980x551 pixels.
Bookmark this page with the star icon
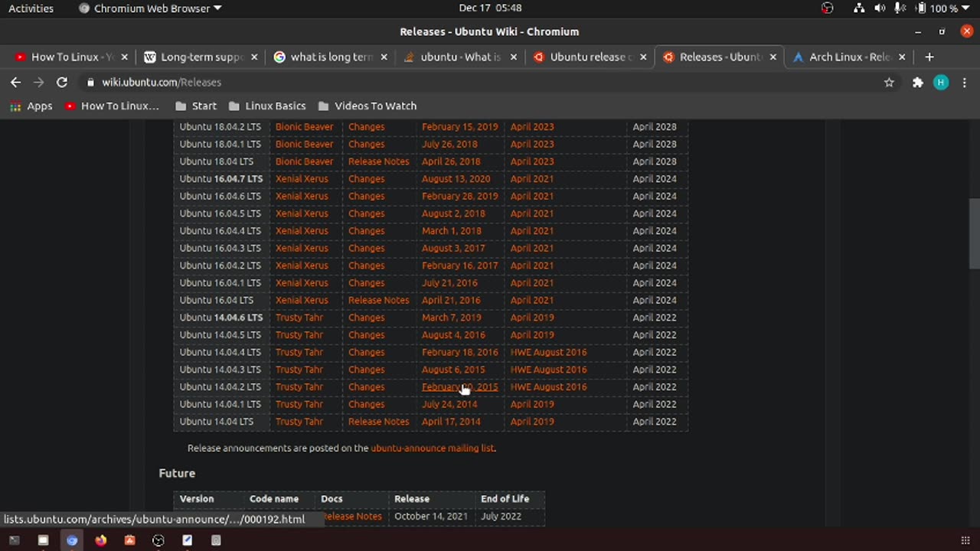[889, 82]
